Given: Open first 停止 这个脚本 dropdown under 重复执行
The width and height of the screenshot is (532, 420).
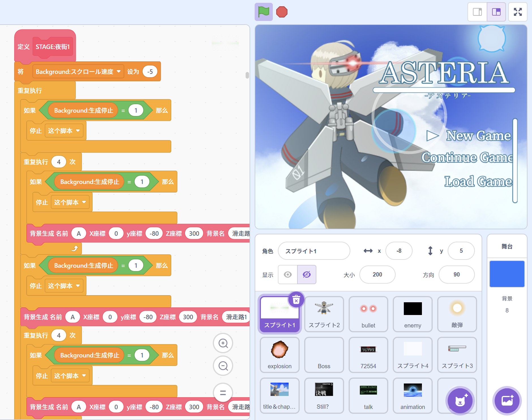Looking at the screenshot, I should (64, 131).
